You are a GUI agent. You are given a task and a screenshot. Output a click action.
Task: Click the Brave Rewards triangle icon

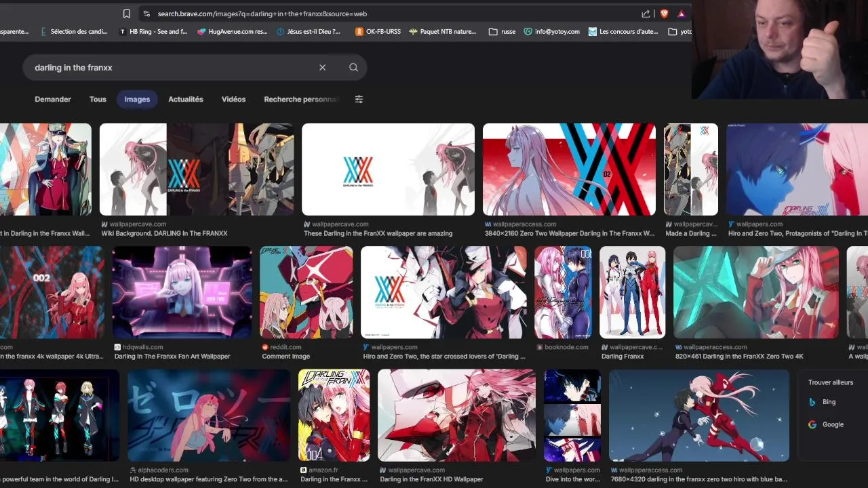coord(681,14)
